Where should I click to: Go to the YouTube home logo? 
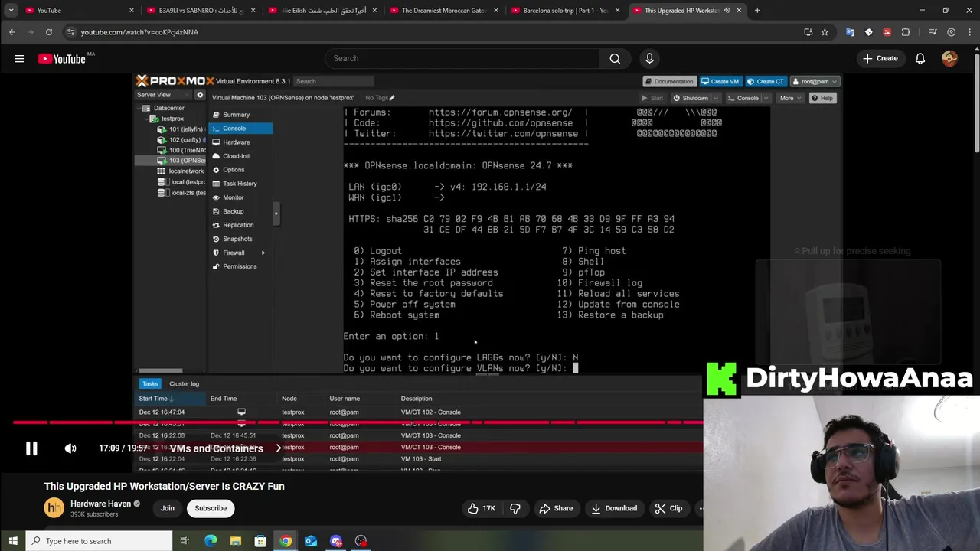[61, 58]
